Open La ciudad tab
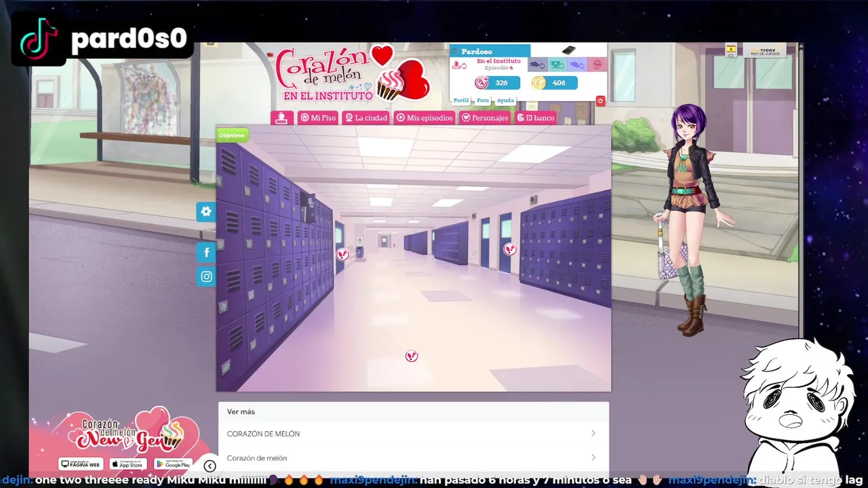The width and height of the screenshot is (868, 488). pos(366,118)
